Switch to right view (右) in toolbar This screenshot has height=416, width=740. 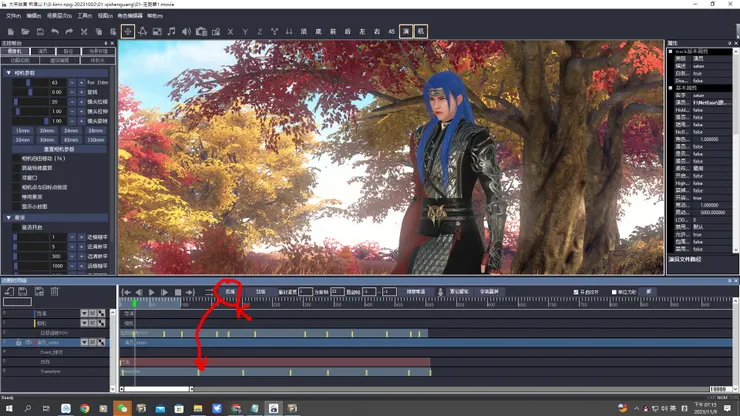point(377,32)
